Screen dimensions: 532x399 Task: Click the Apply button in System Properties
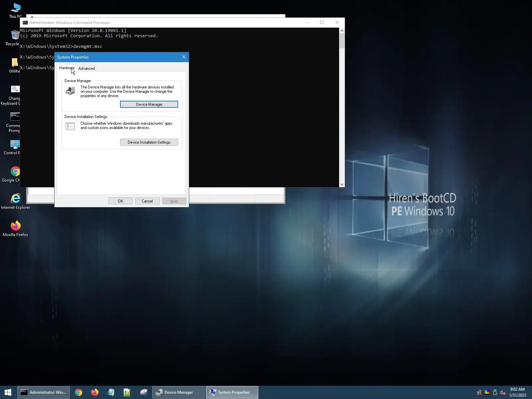point(174,201)
